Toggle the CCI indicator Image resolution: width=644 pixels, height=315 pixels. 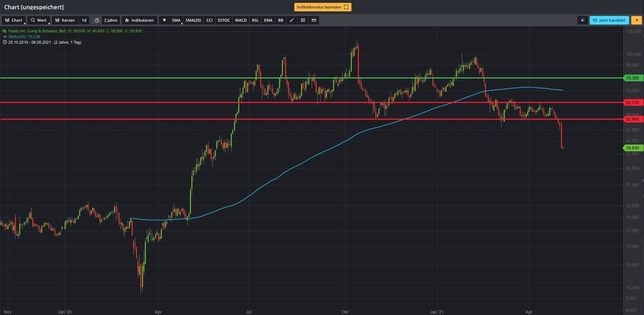click(209, 20)
